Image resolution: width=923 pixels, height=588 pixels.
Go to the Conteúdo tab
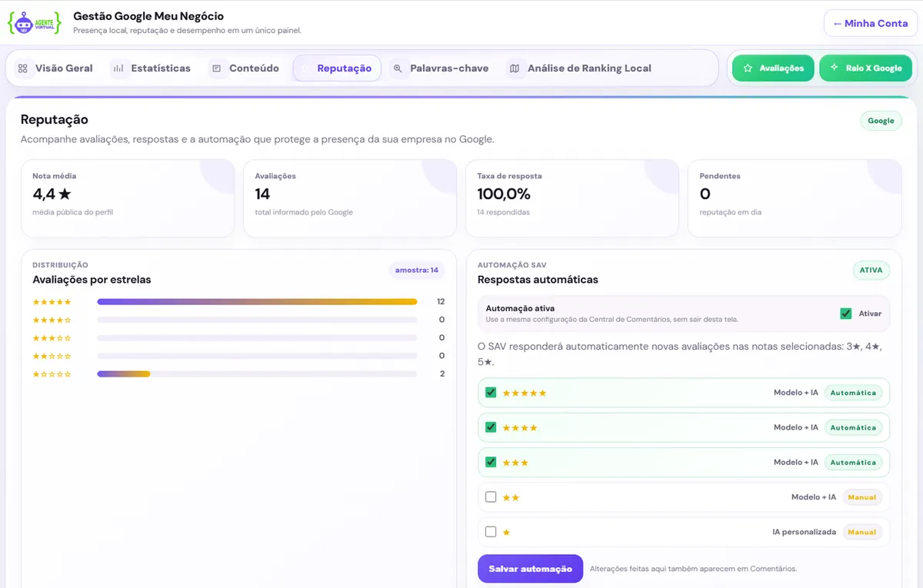[x=245, y=68]
